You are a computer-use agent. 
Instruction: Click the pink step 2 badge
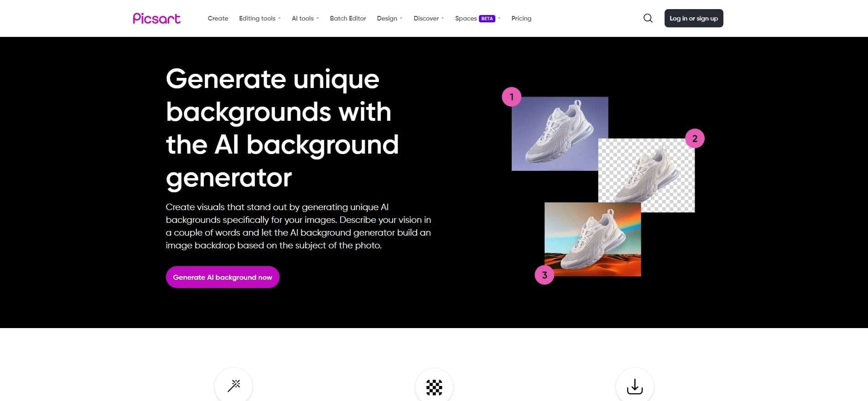pyautogui.click(x=695, y=139)
